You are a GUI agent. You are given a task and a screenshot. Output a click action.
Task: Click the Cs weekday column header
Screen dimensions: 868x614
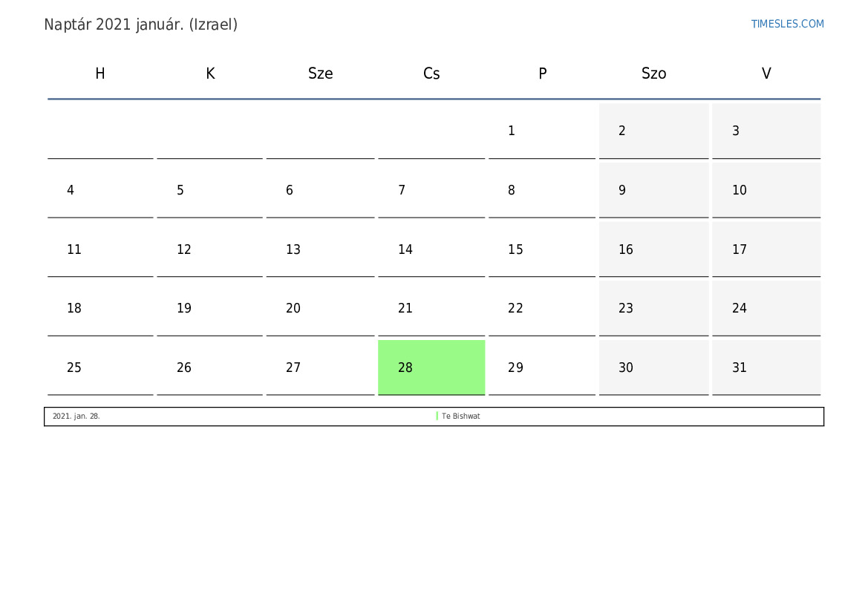pyautogui.click(x=431, y=74)
